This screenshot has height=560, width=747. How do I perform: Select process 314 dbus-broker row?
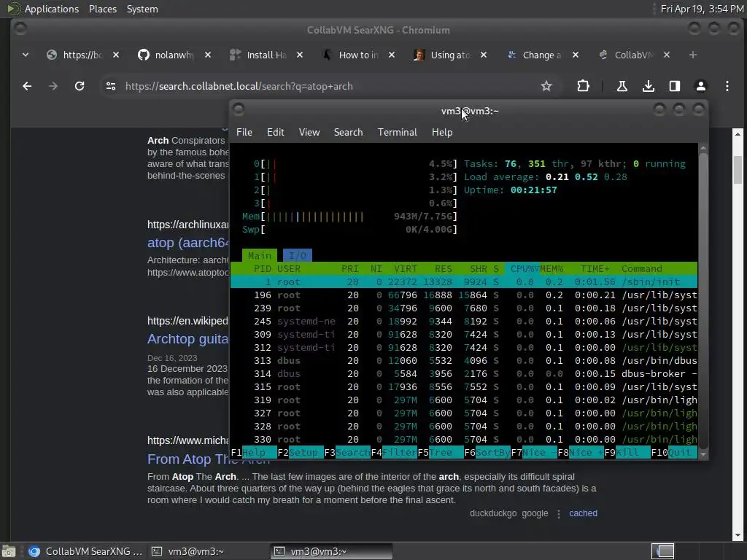coord(463,374)
